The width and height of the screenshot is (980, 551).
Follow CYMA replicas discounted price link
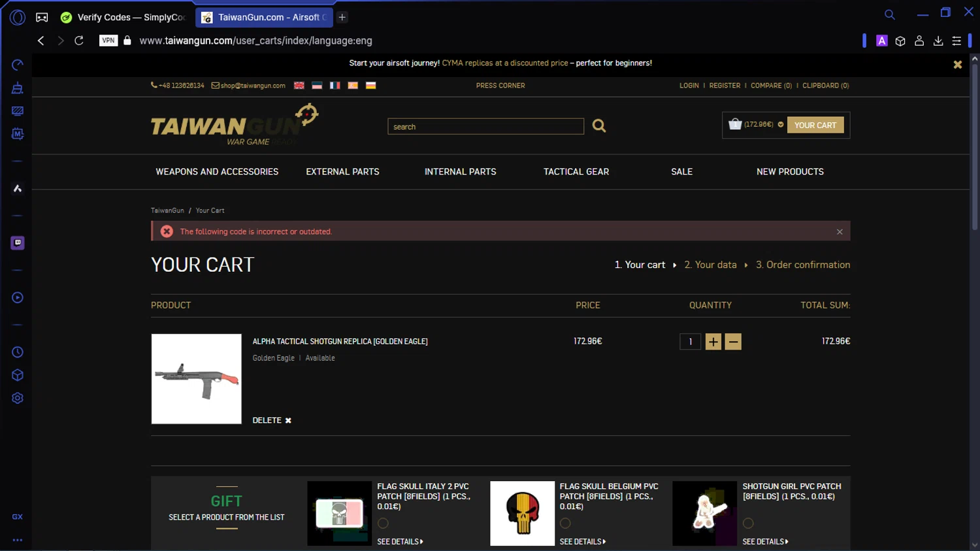point(505,63)
